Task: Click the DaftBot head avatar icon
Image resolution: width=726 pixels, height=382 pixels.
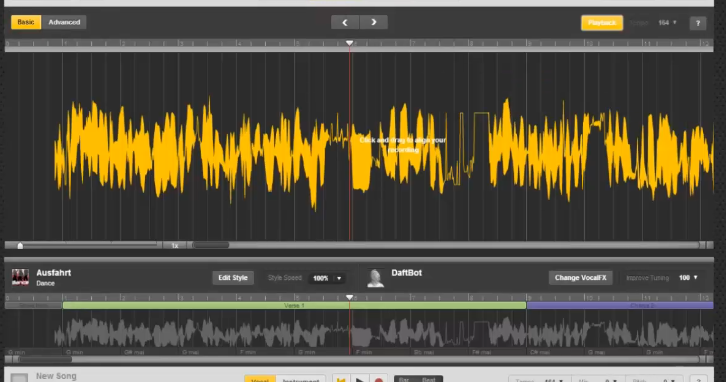Action: click(375, 278)
